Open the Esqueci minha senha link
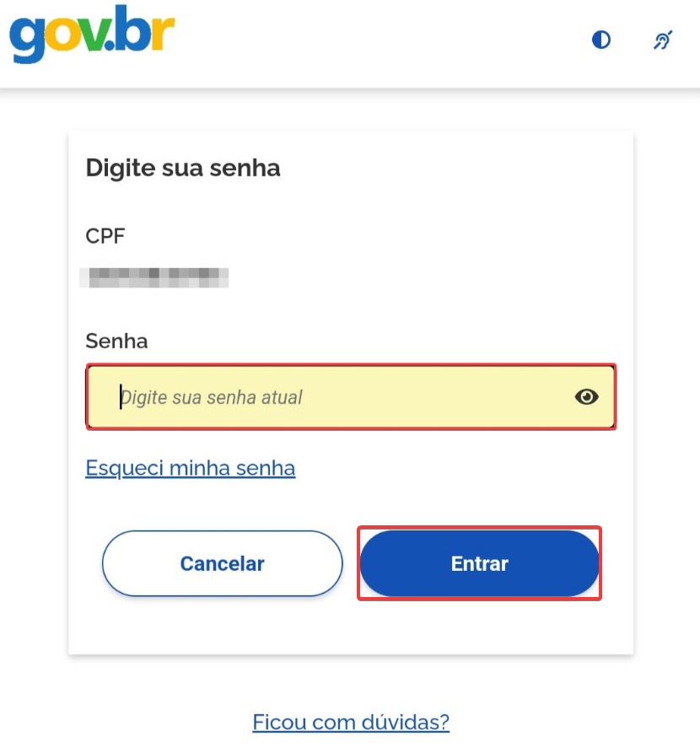The height and width of the screenshot is (753, 700). pyautogui.click(x=191, y=468)
